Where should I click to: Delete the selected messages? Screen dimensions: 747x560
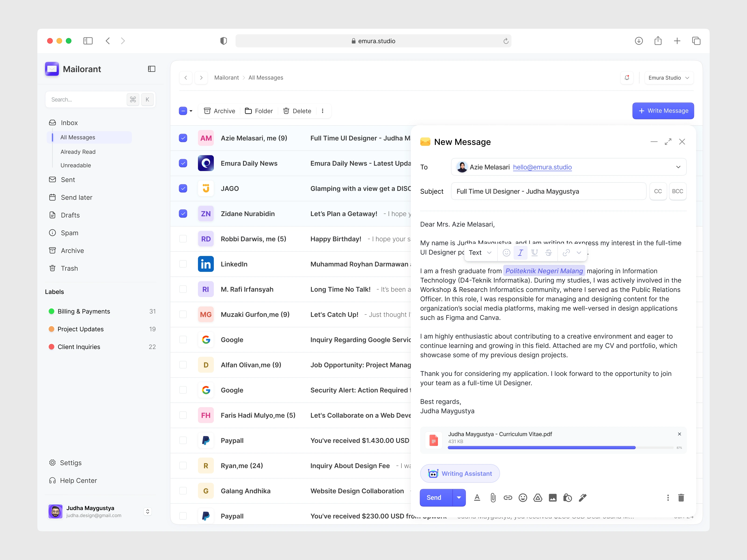click(x=297, y=111)
